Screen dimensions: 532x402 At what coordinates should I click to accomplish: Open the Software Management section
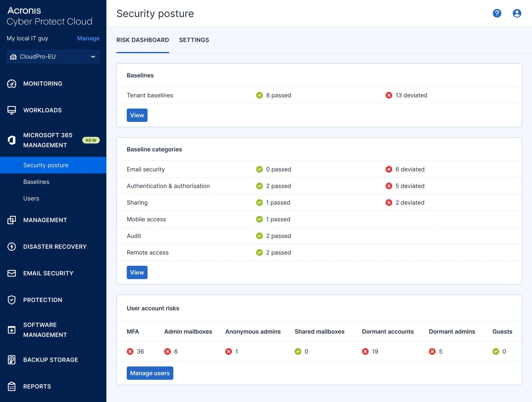[x=11, y=330]
